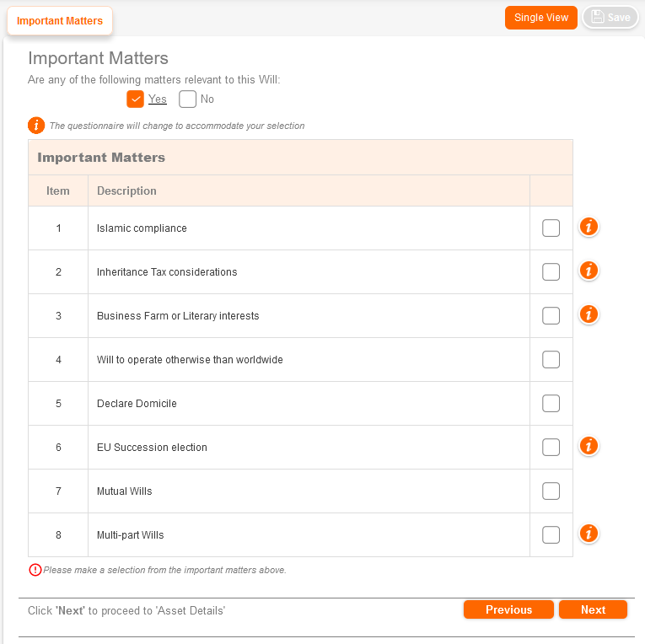This screenshot has height=644, width=645.
Task: View info for EU Succession election
Action: [x=589, y=446]
